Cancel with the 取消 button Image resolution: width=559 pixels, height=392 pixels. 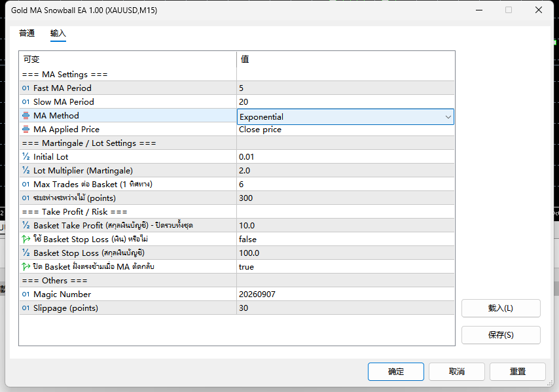click(x=457, y=372)
